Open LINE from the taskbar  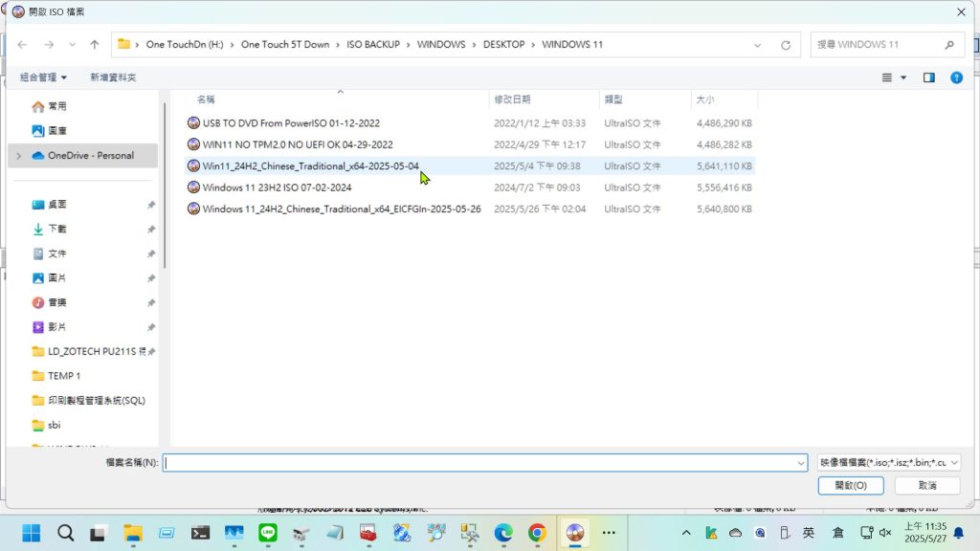click(268, 533)
